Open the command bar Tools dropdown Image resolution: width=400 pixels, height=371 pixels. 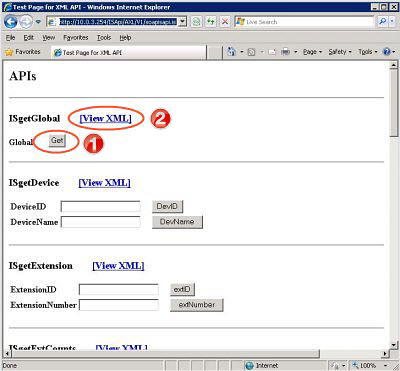pyautogui.click(x=368, y=52)
